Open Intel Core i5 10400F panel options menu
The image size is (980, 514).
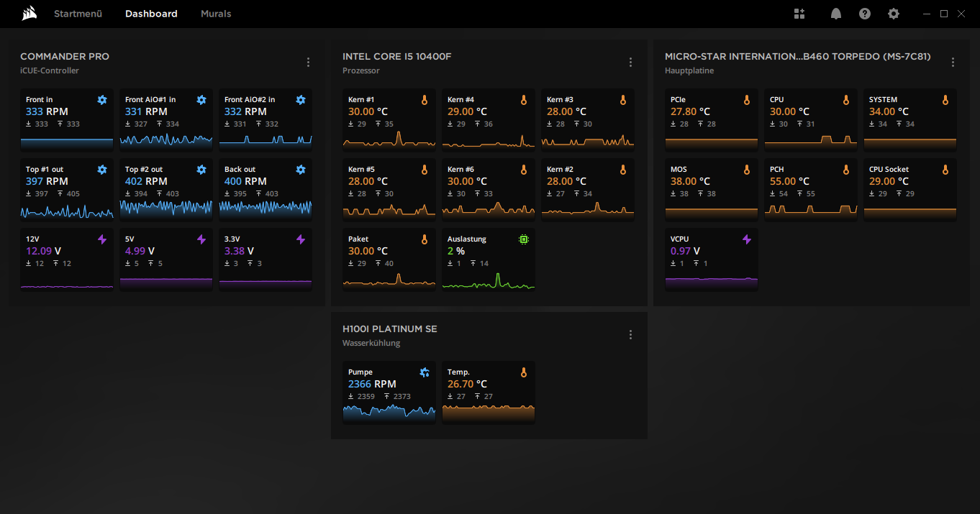631,63
